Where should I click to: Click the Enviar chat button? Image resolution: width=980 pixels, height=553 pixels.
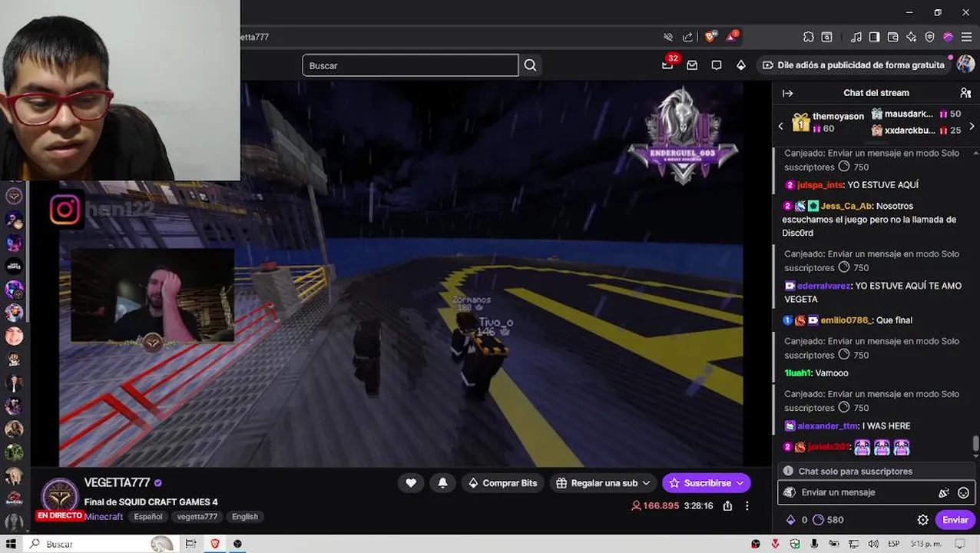pyautogui.click(x=955, y=520)
